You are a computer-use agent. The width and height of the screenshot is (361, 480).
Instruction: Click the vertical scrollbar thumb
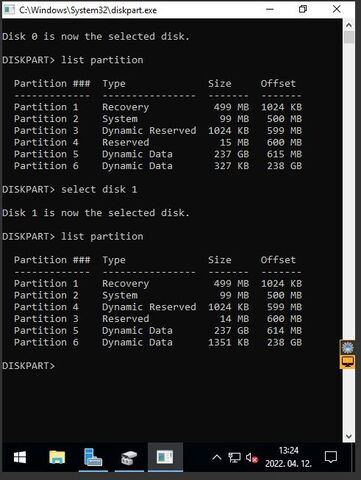tap(349, 37)
